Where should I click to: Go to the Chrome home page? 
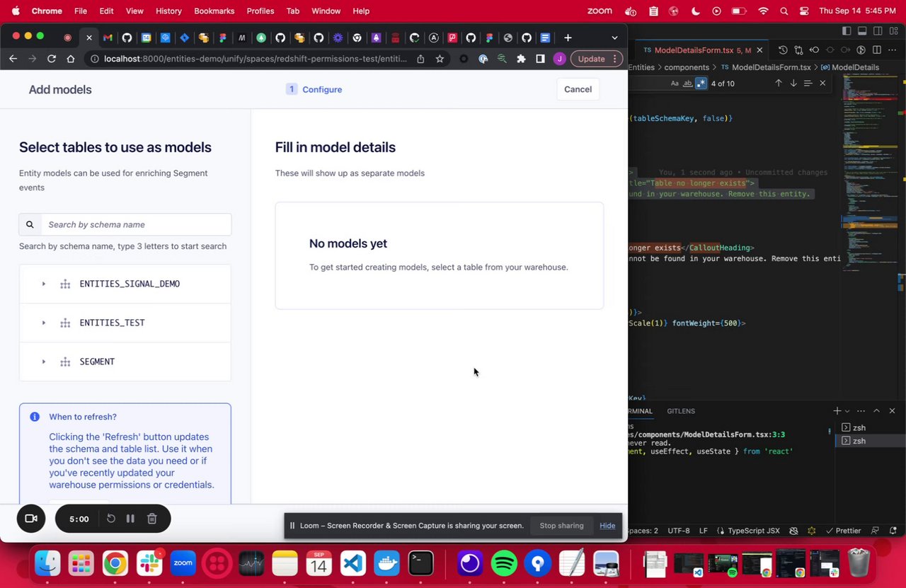click(x=71, y=59)
